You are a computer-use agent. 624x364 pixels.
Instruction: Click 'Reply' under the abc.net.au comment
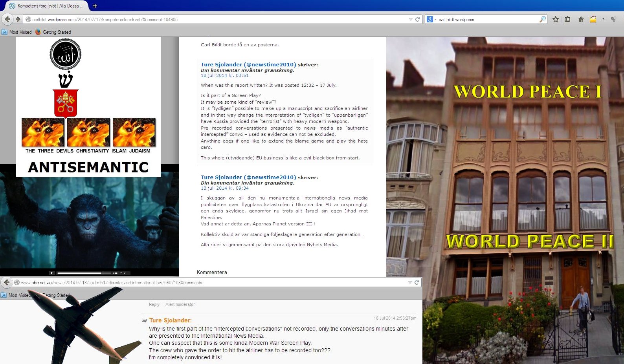click(154, 304)
